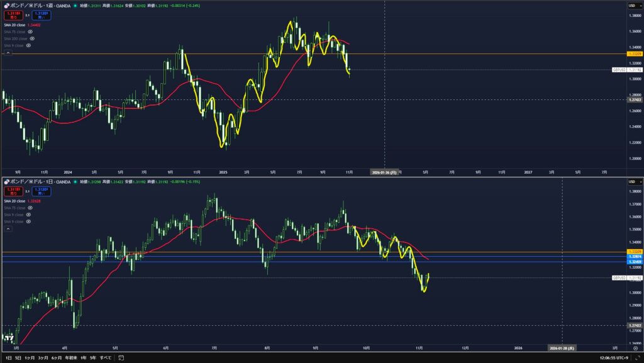Click GBP/USD symbol icon in weekly chart
Screen dimensions: 644x363
6,5
